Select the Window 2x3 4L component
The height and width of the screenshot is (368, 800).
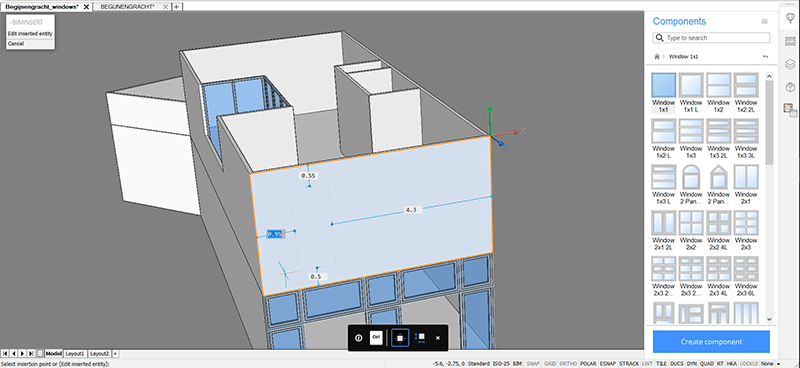pos(718,268)
